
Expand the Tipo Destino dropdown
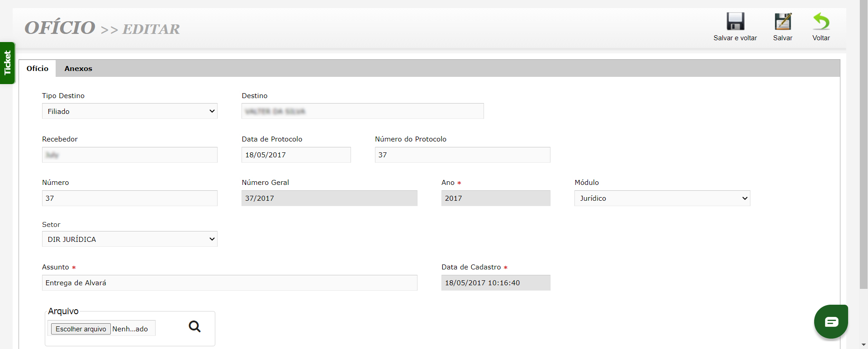tap(129, 111)
